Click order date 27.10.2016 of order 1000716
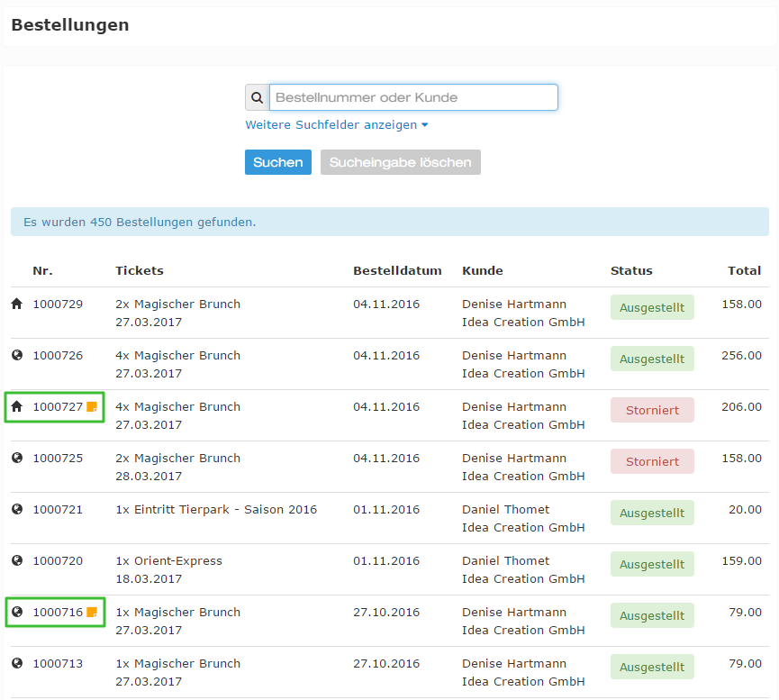Image resolution: width=779 pixels, height=700 pixels. click(x=386, y=612)
